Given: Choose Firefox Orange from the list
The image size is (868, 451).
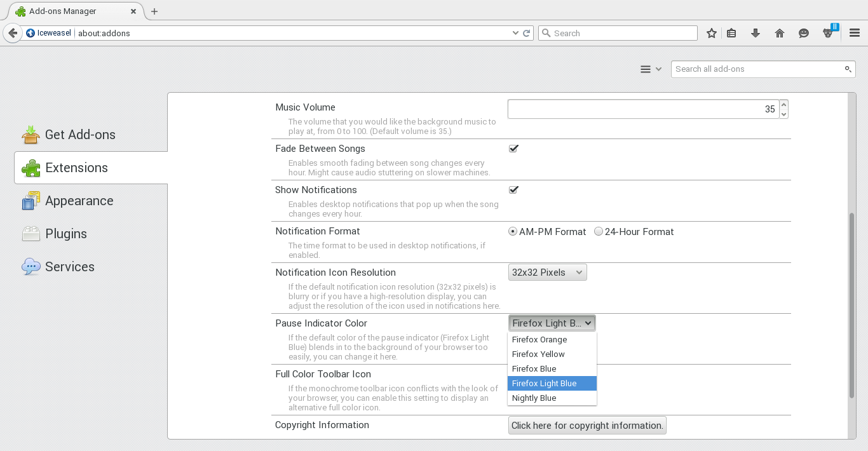Looking at the screenshot, I should [x=539, y=340].
